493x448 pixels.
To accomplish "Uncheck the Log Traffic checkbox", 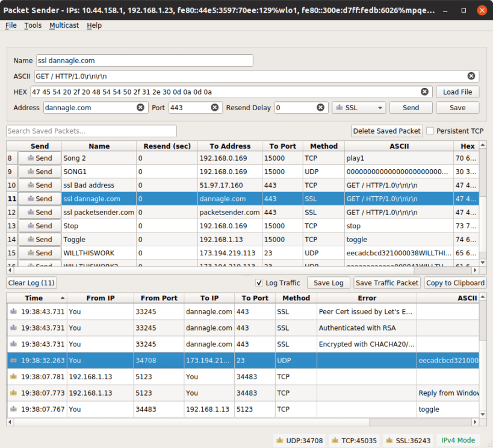I will pos(259,283).
